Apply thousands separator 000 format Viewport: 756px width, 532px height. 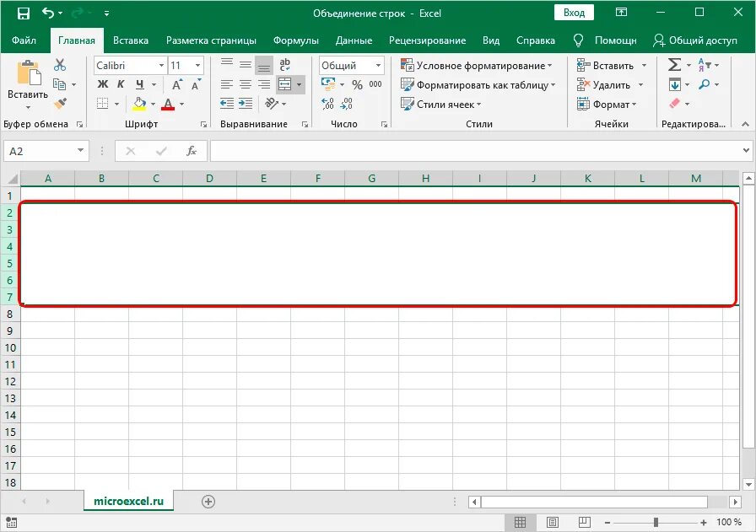coord(375,84)
